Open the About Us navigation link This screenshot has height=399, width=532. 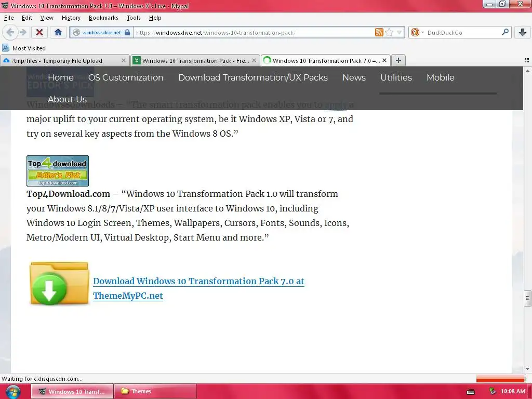click(67, 99)
